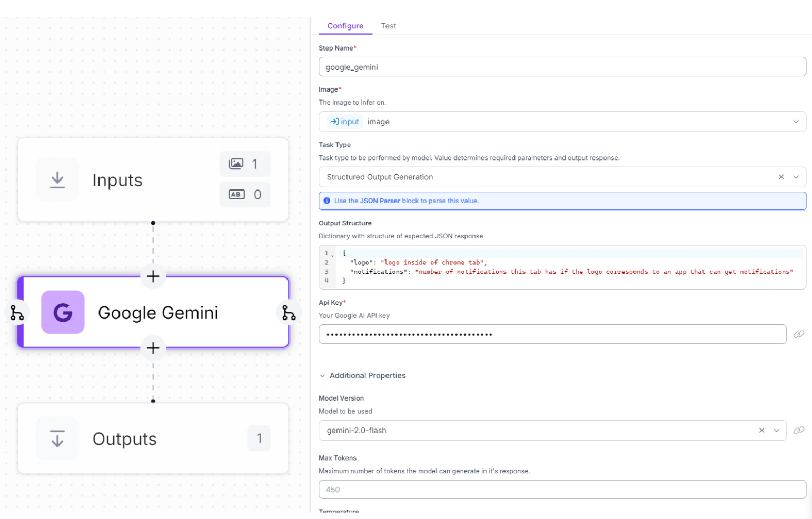This screenshot has height=519, width=812.
Task: Fold the JSON block at line 1
Action: 332,255
